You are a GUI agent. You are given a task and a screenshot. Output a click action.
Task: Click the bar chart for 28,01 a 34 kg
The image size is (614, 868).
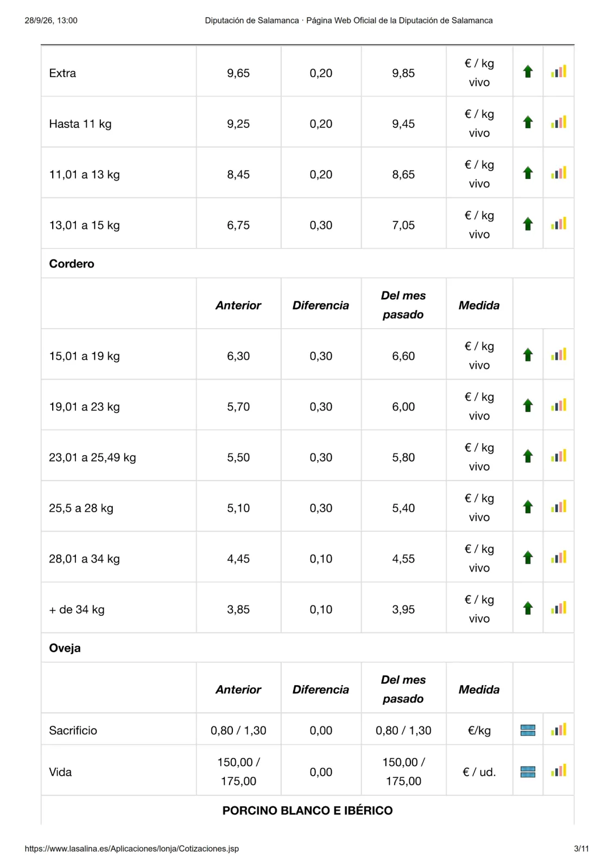pyautogui.click(x=559, y=557)
